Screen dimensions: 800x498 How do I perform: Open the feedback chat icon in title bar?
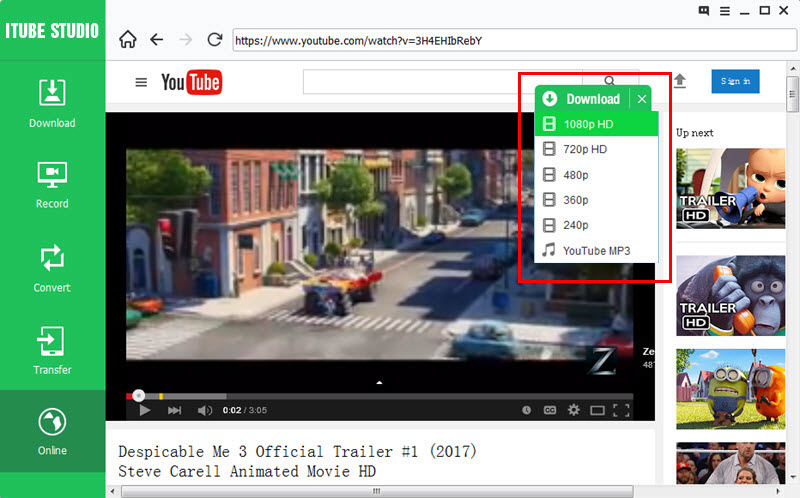(x=704, y=11)
